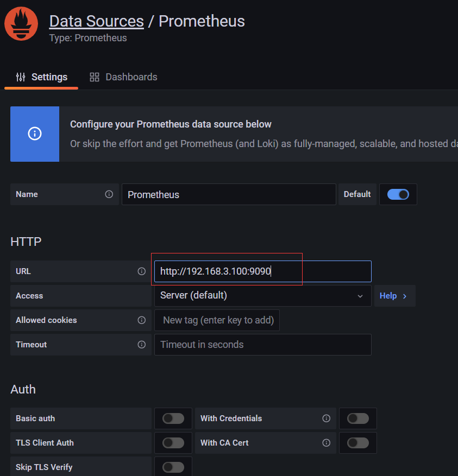The width and height of the screenshot is (458, 476).
Task: Click the Allowed cookies info icon
Action: pos(142,320)
